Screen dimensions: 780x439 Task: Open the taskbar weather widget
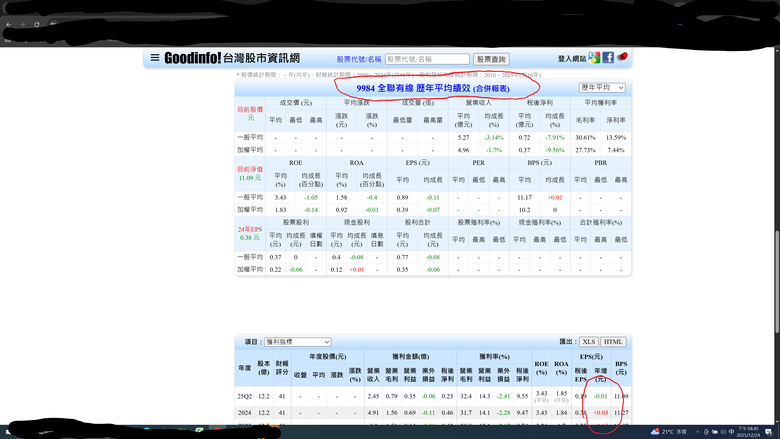tap(669, 432)
